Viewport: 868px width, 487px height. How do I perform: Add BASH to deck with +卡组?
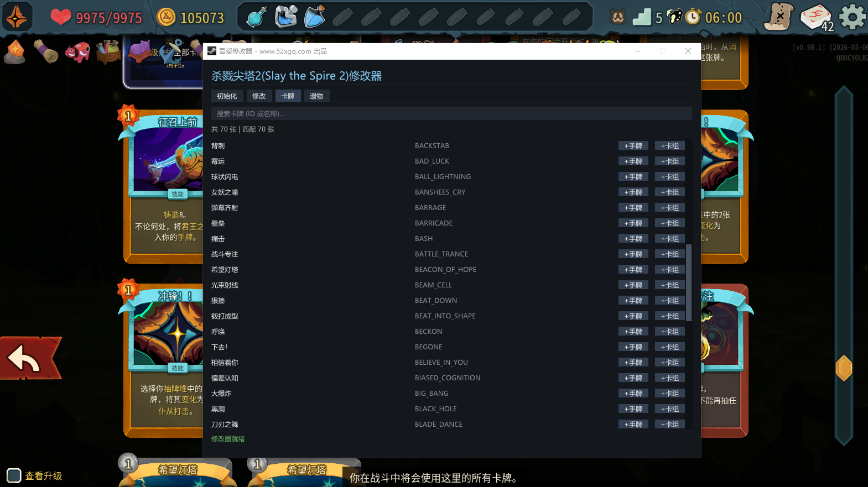670,239
